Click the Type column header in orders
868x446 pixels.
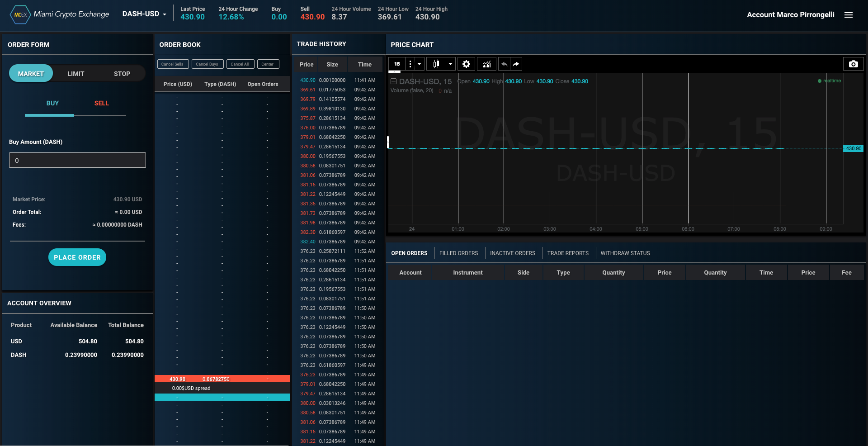[563, 273]
